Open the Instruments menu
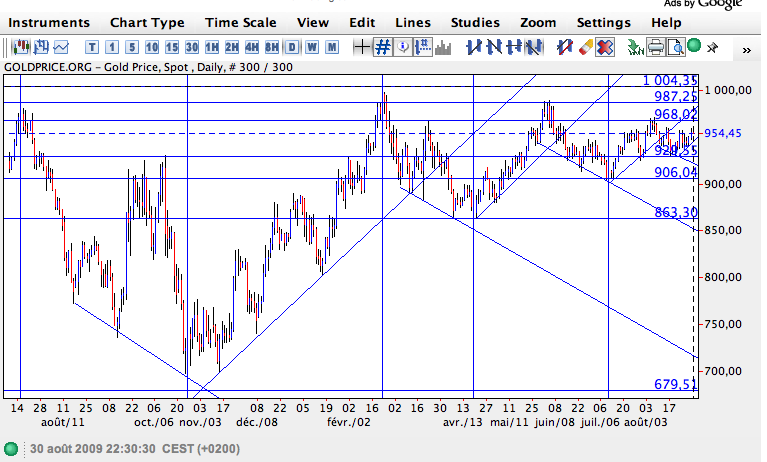Screen dimensions: 767x462 pyautogui.click(x=49, y=22)
